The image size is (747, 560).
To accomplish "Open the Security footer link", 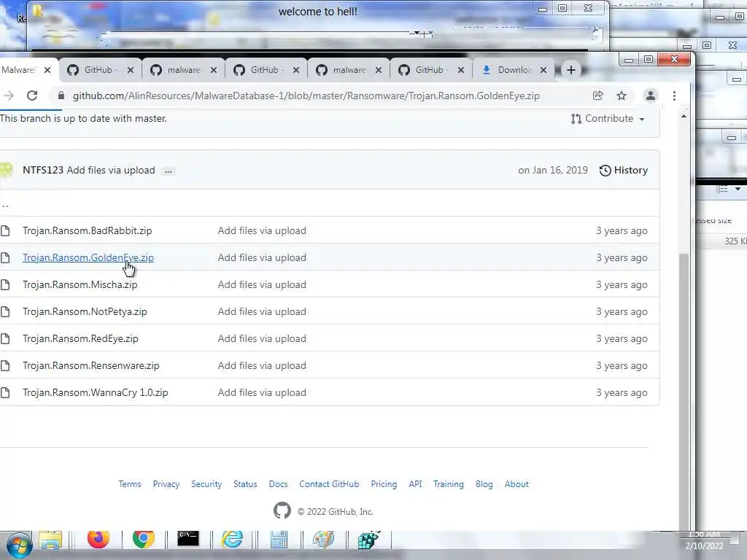I will (x=206, y=484).
